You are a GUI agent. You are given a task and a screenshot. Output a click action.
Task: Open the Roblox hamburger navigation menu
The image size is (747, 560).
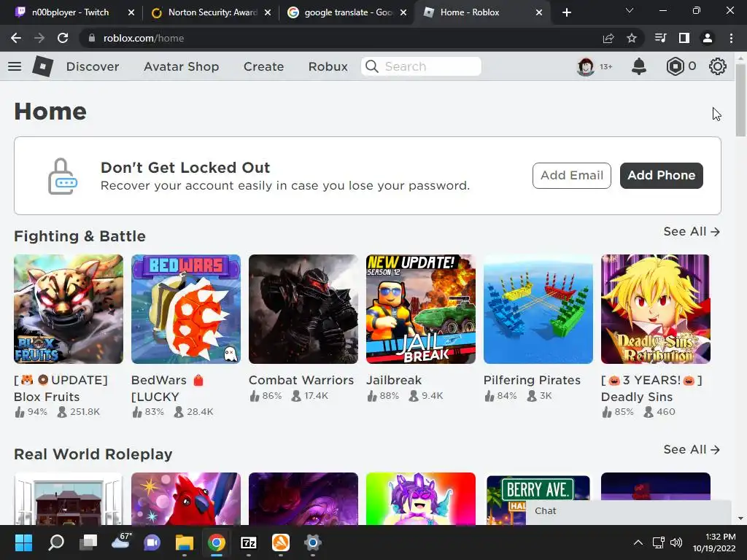[x=15, y=66]
